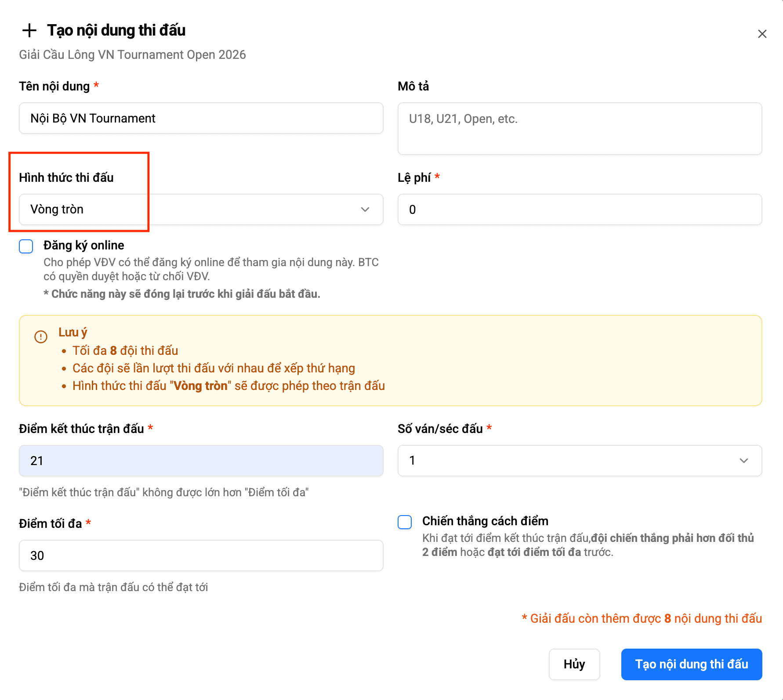This screenshot has width=783, height=700.
Task: Open the Số ván/séc đấu dropdown
Action: click(x=580, y=461)
